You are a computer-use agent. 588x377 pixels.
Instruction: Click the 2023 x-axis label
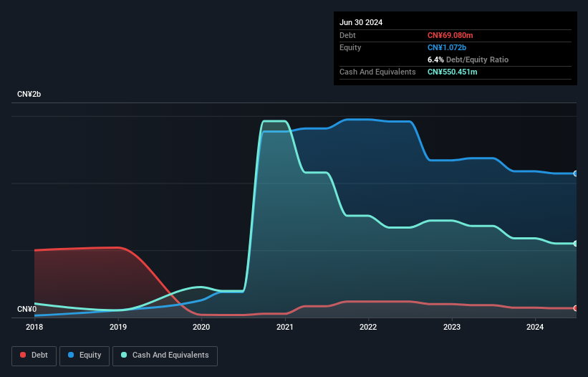tap(452, 327)
